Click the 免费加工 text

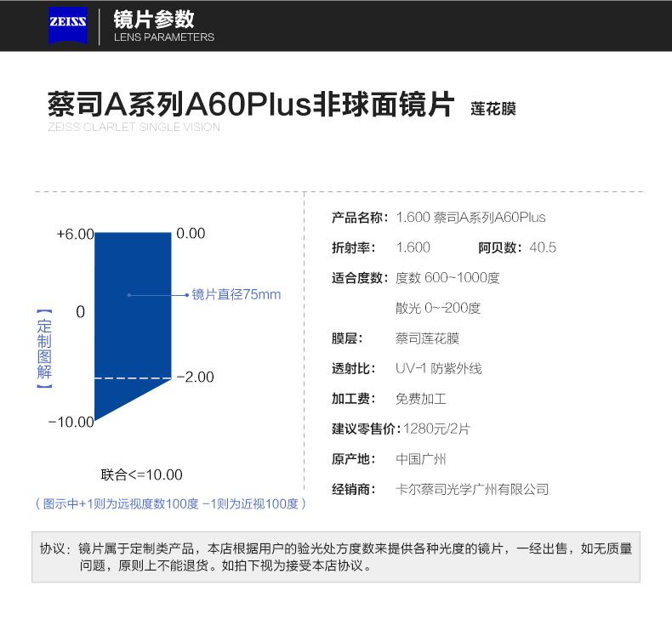pyautogui.click(x=421, y=399)
